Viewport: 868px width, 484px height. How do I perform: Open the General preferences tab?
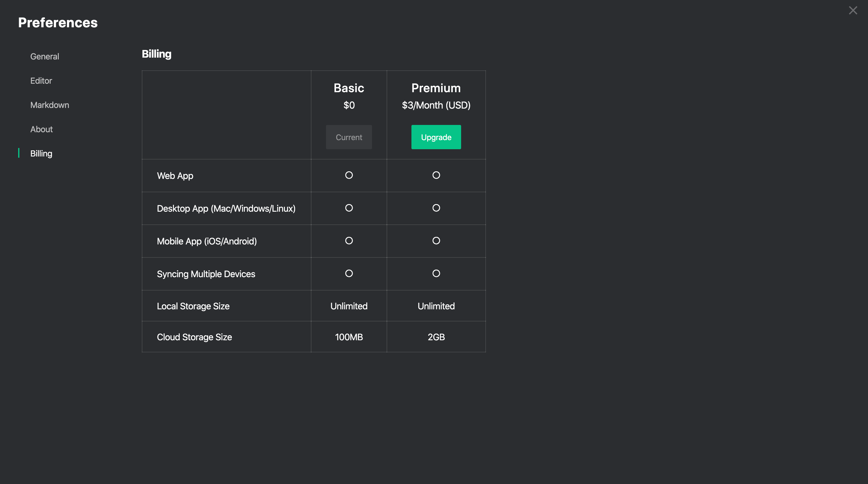coord(45,56)
